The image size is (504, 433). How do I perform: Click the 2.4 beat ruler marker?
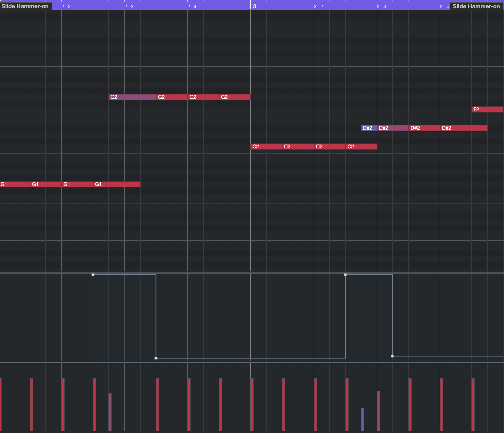tap(192, 7)
